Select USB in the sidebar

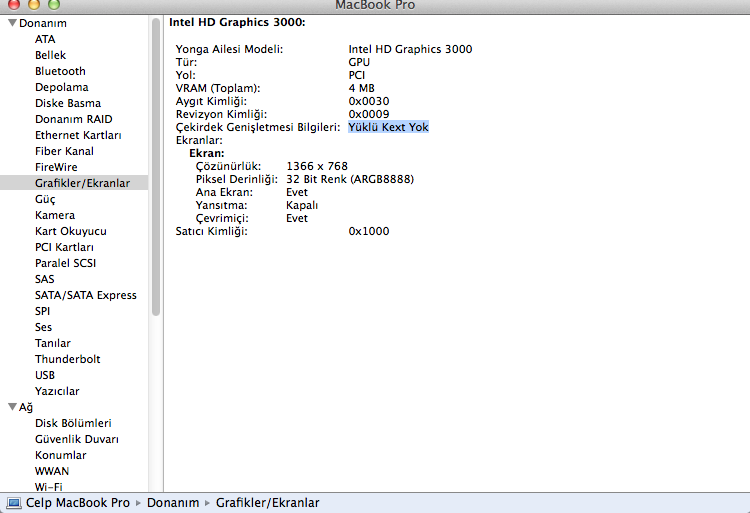(x=45, y=375)
